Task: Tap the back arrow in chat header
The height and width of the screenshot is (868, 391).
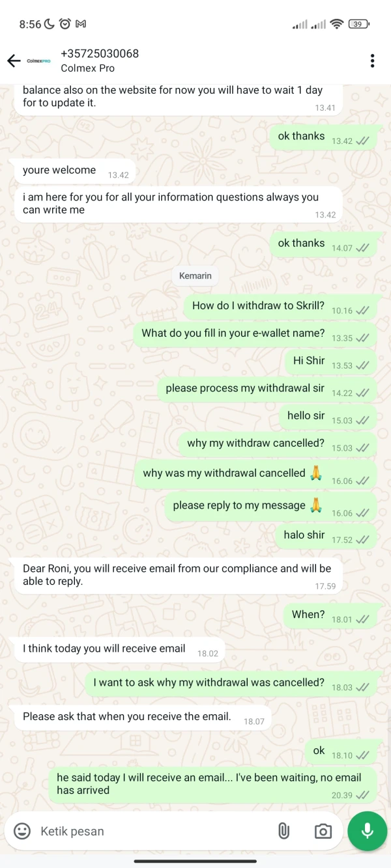Action: coord(14,61)
